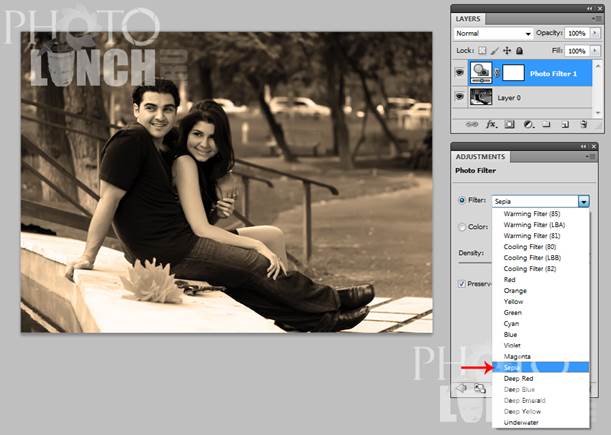Select Cyan in the filter list

pyautogui.click(x=540, y=324)
